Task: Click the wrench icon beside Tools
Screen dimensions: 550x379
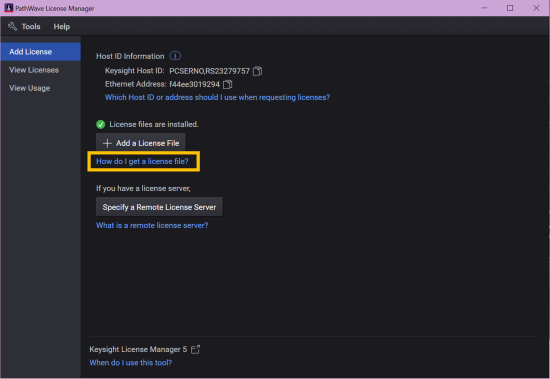Action: 13,26
